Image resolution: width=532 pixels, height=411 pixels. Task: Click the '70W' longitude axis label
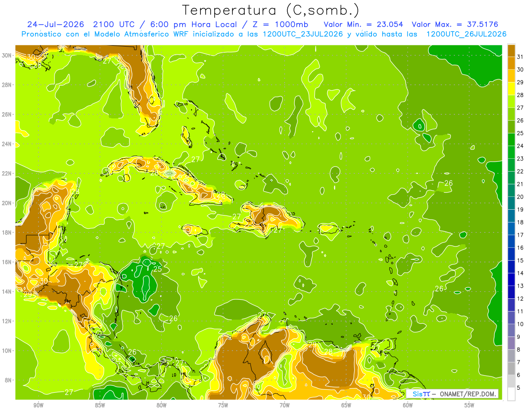coord(285,405)
